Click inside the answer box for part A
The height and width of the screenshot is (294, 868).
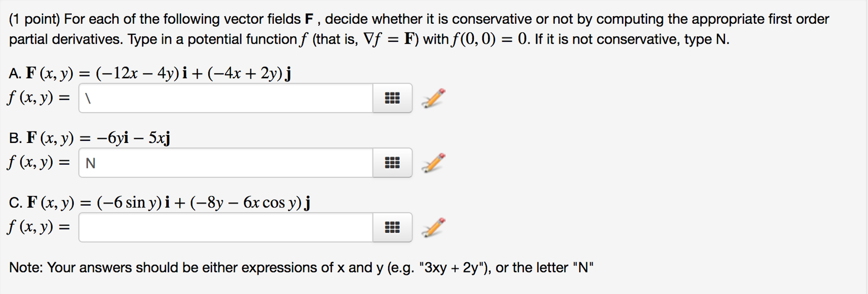click(x=225, y=99)
